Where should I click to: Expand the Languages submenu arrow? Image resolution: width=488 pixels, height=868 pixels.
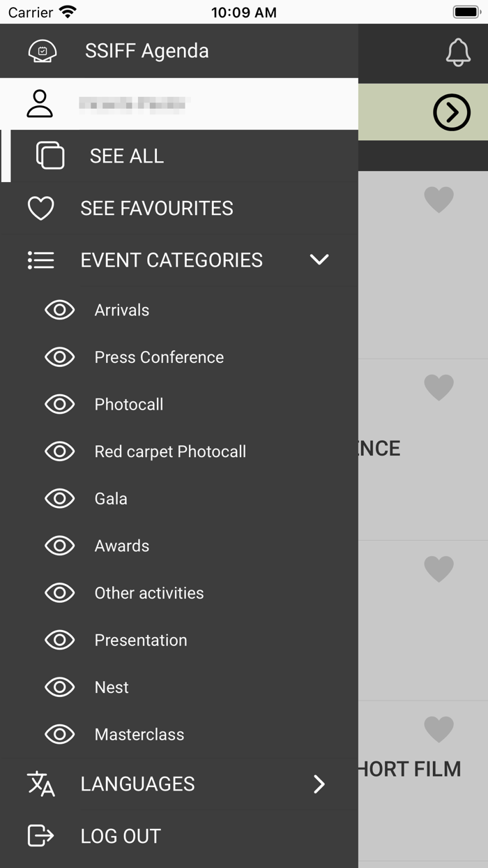319,784
